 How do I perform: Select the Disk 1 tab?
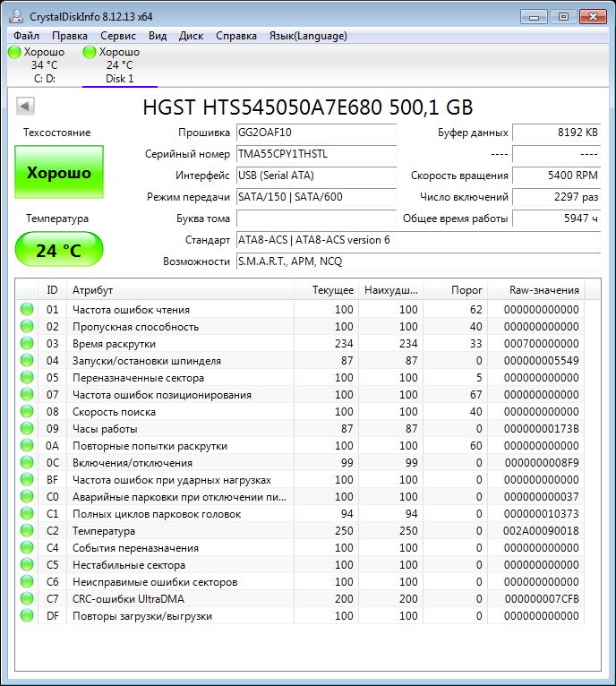(x=120, y=65)
